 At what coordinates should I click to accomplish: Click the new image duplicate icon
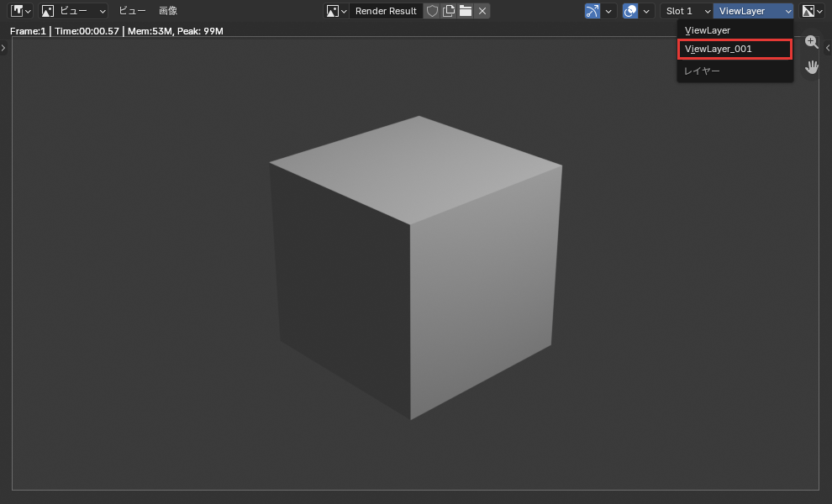click(449, 11)
